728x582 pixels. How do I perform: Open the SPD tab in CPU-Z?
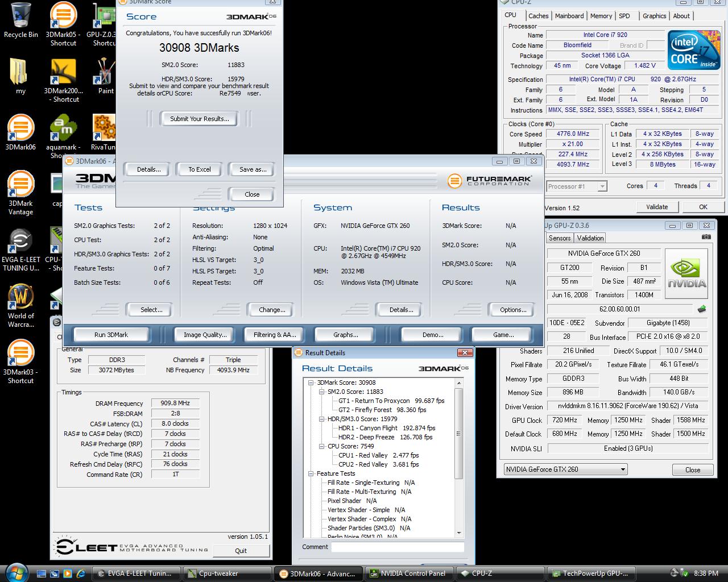624,16
